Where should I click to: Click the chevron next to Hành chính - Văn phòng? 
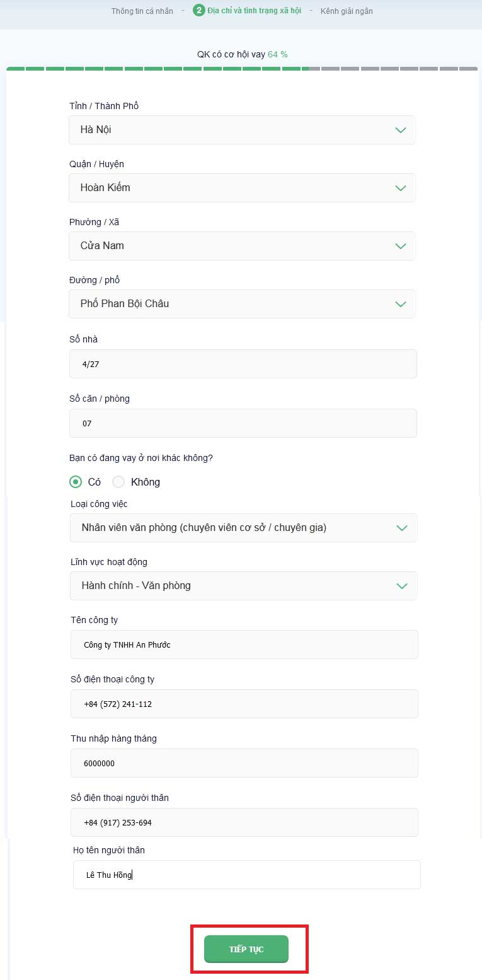[x=401, y=586]
